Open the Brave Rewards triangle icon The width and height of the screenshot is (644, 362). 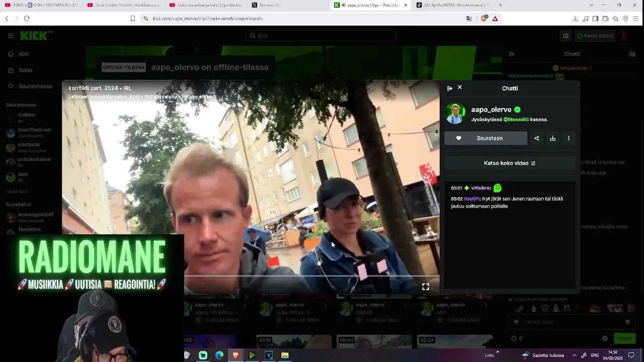point(495,19)
